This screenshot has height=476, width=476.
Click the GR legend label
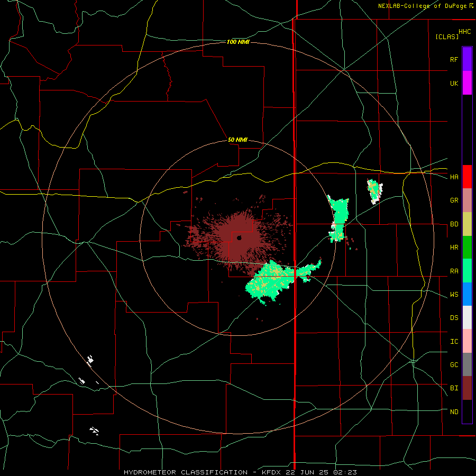(x=454, y=200)
